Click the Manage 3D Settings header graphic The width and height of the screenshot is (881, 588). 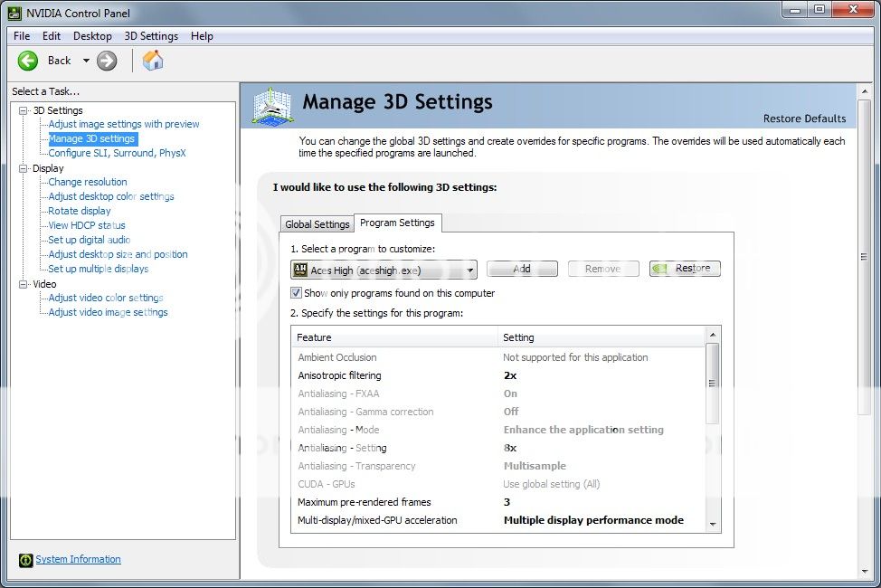[272, 105]
